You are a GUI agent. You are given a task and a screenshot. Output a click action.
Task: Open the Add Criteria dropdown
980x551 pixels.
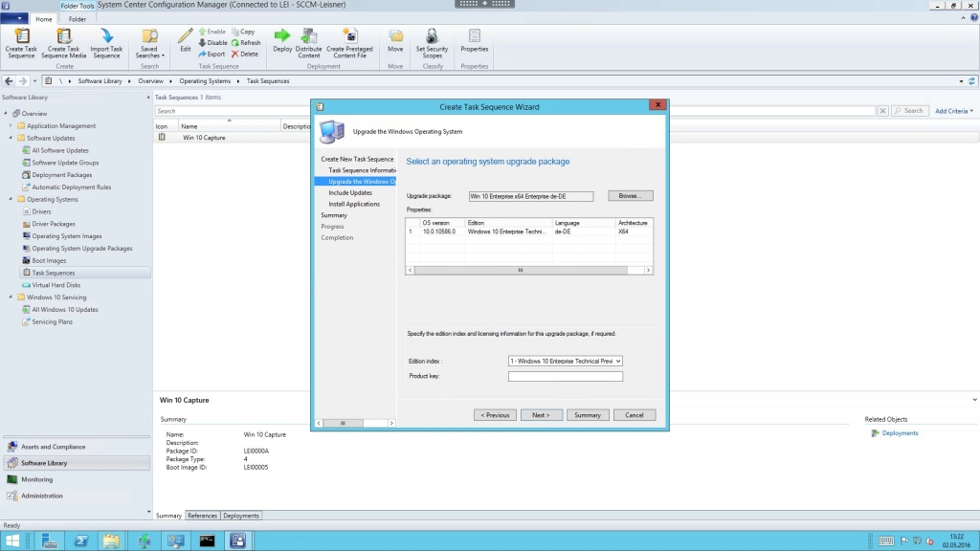point(954,111)
